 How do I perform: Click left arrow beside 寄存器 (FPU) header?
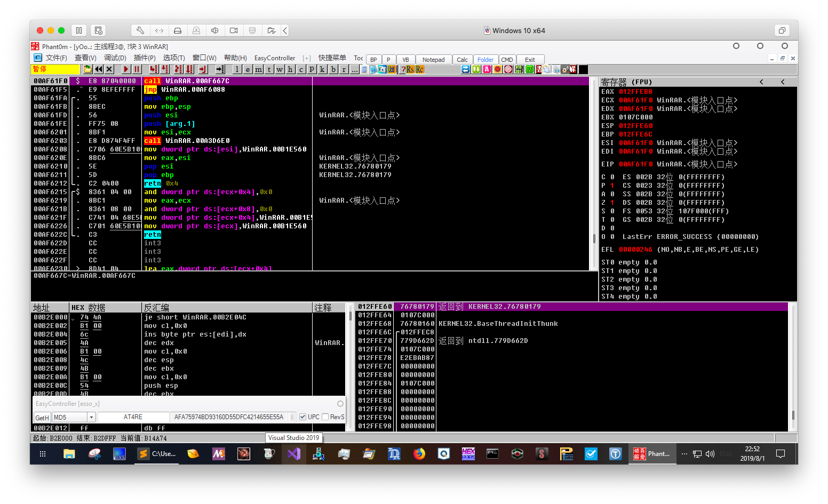click(761, 82)
